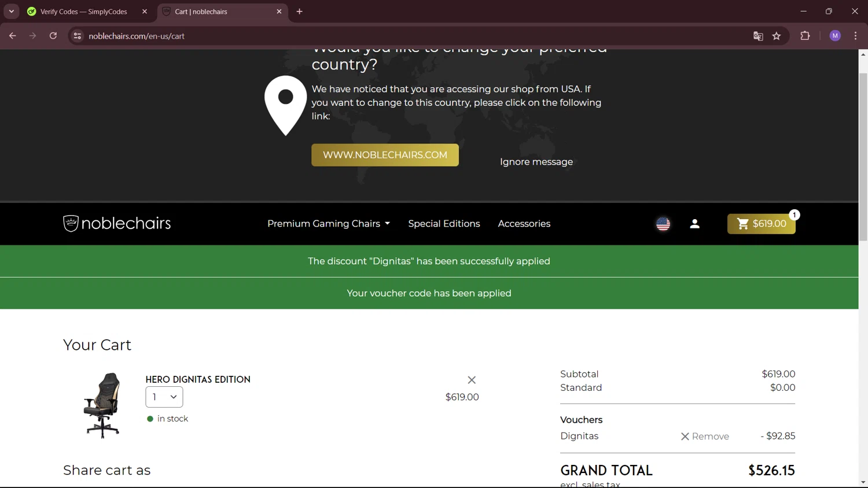Open the tab search dropdown arrow
The width and height of the screenshot is (868, 488).
click(x=12, y=12)
